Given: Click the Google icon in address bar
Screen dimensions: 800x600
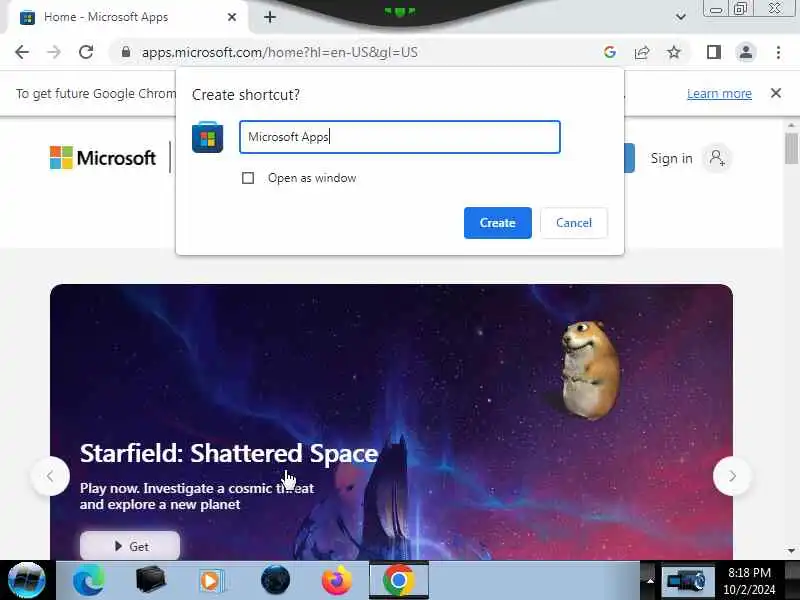Looking at the screenshot, I should pos(610,52).
